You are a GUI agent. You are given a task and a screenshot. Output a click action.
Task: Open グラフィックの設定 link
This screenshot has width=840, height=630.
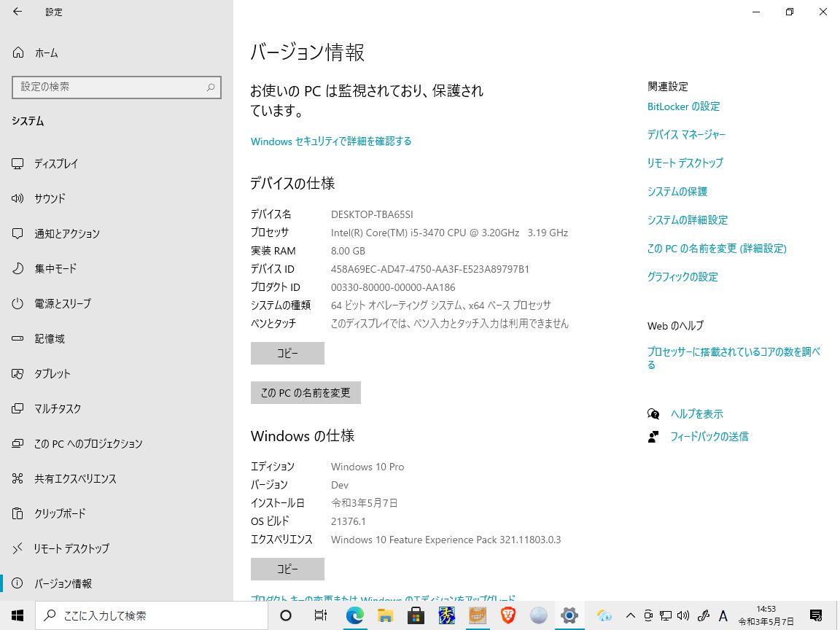(x=682, y=277)
